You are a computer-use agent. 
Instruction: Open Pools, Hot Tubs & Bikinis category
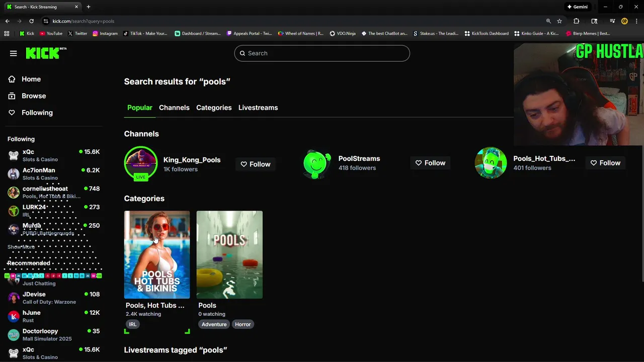tap(157, 254)
